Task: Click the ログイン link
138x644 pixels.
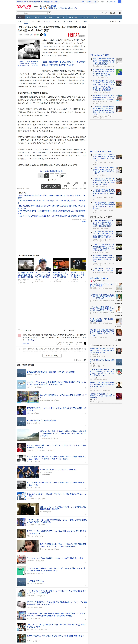Action: tap(42, 8)
